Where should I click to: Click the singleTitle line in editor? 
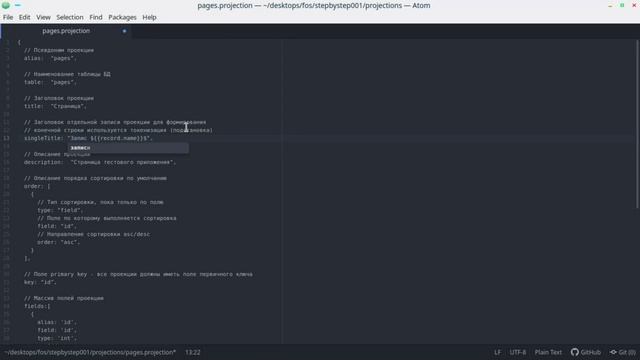tap(88, 138)
